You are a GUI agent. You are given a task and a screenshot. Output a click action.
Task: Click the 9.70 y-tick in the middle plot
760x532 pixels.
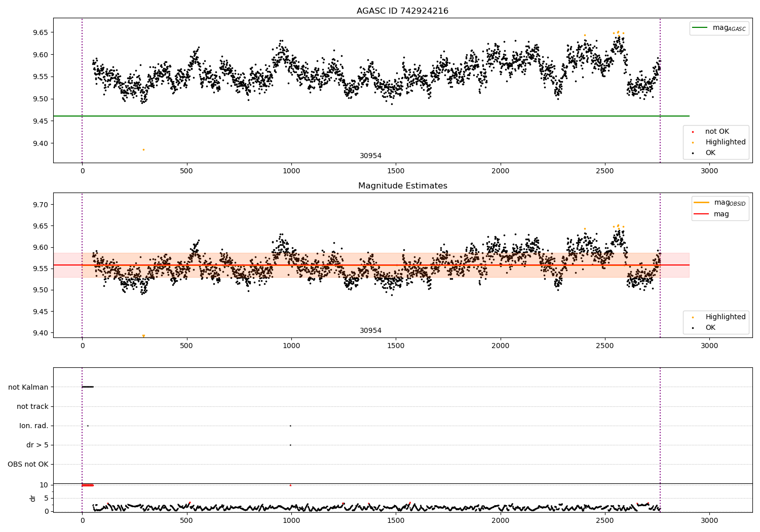click(x=40, y=205)
